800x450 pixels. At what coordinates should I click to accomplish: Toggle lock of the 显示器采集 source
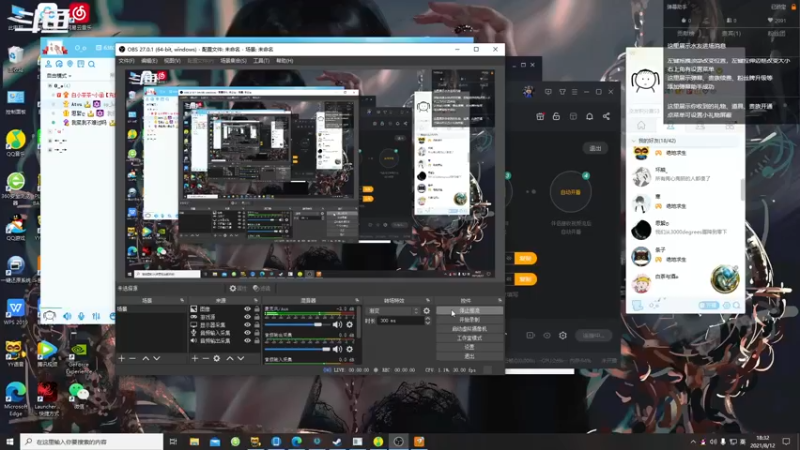257,324
